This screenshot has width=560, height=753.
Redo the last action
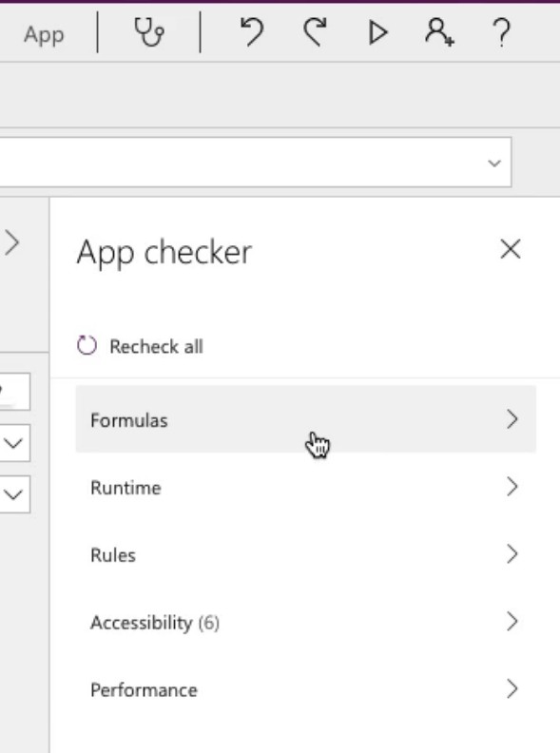click(315, 32)
